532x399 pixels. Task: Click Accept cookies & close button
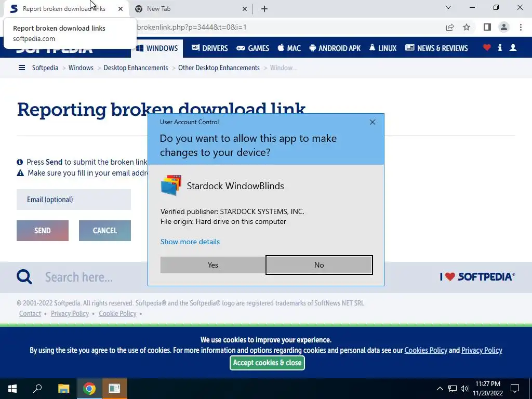(267, 363)
